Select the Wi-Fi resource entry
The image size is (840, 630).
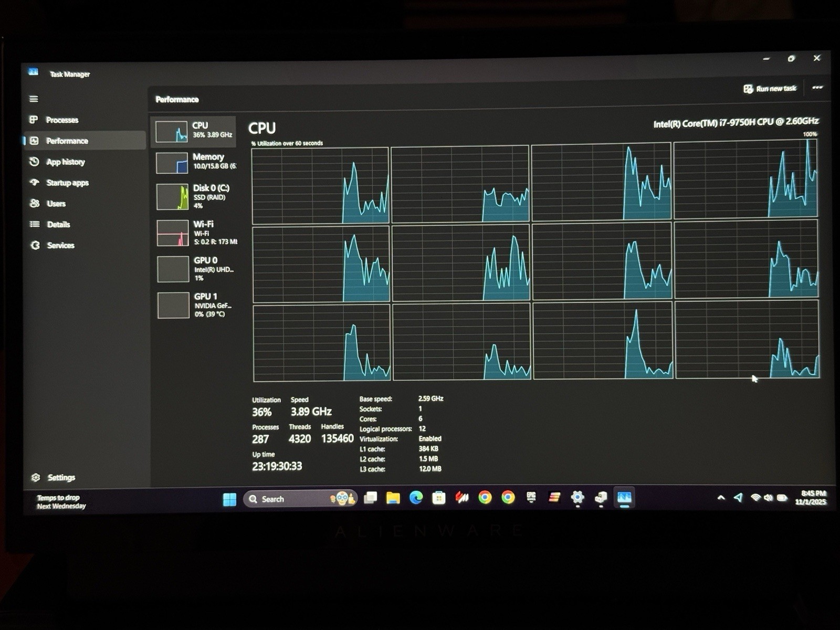196,233
